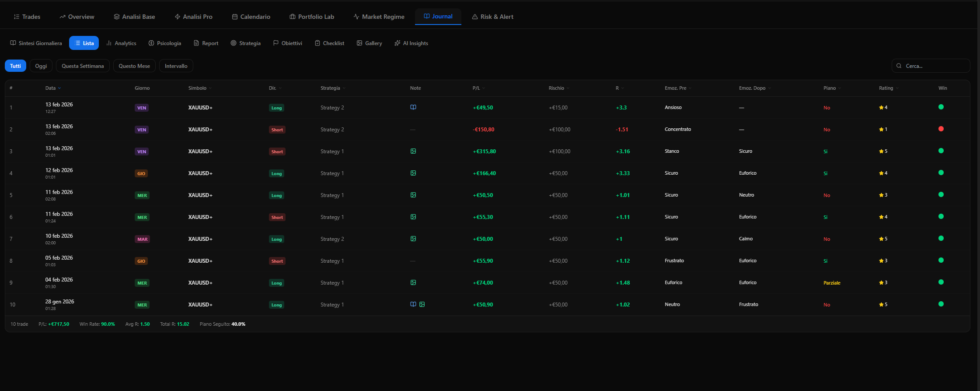Enable Questa Settimana filter

[x=83, y=66]
